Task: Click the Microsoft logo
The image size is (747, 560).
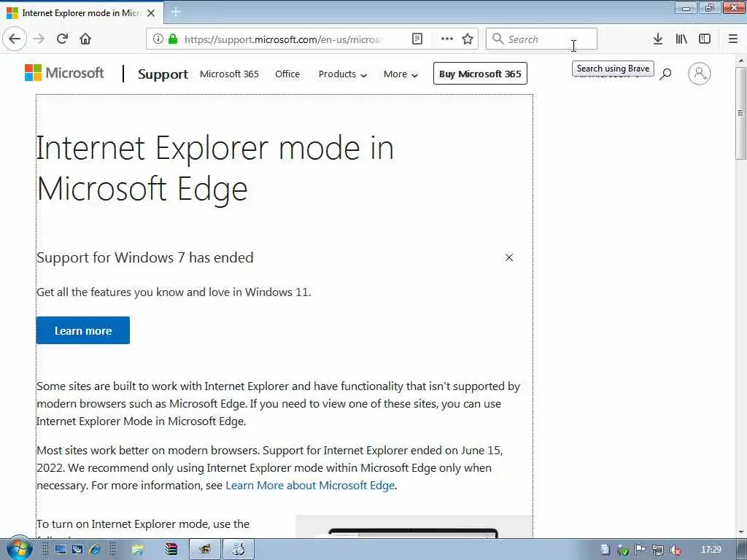Action: coord(64,73)
